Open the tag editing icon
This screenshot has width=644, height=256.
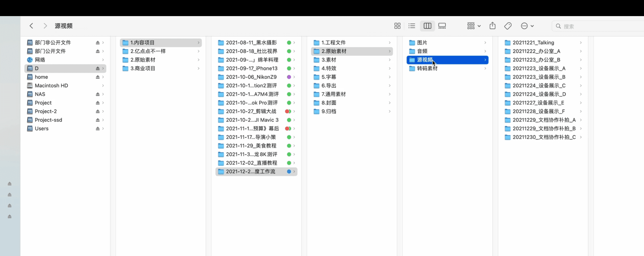pos(508,26)
